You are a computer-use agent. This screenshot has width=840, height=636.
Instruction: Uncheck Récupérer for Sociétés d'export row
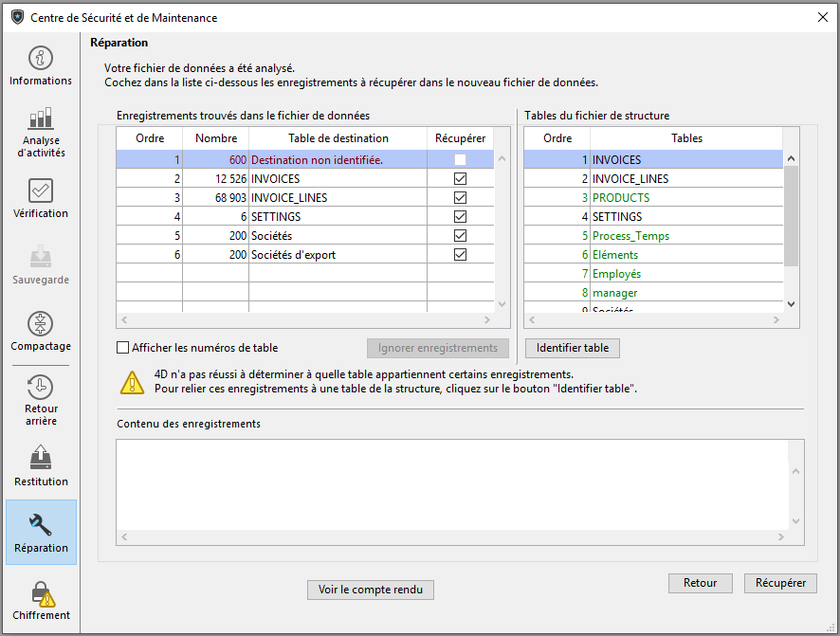pyautogui.click(x=460, y=255)
